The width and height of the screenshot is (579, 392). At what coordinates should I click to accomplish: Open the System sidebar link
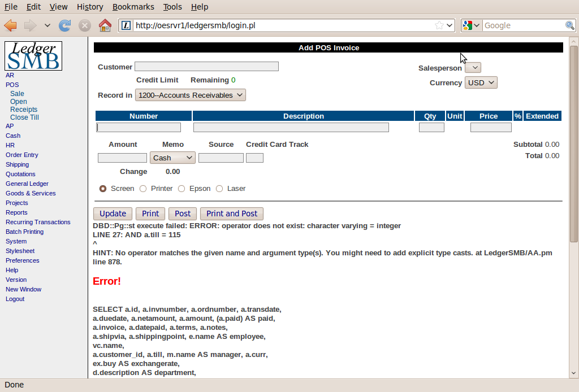click(x=16, y=241)
